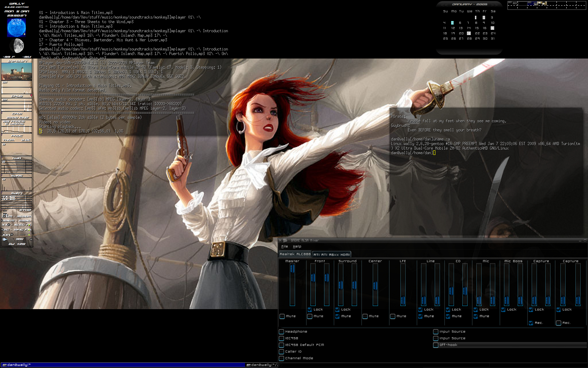The width and height of the screenshot is (588, 368).
Task: Click the terminal icon of the first dan@wally taskbar entry
Action: point(4,365)
